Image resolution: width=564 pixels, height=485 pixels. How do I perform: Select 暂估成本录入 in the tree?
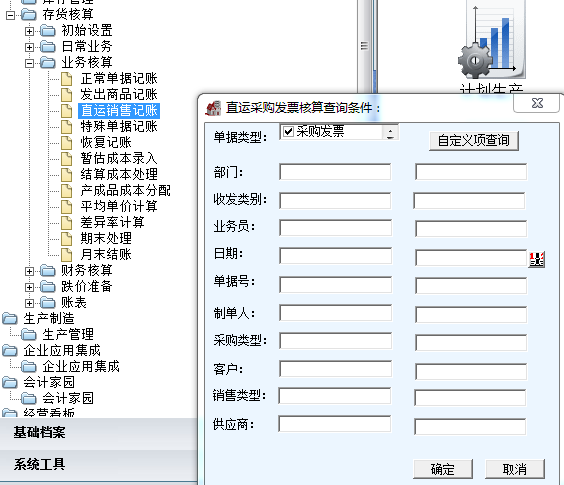(x=119, y=158)
